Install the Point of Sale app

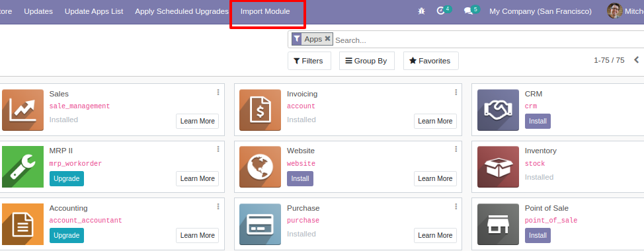point(538,235)
